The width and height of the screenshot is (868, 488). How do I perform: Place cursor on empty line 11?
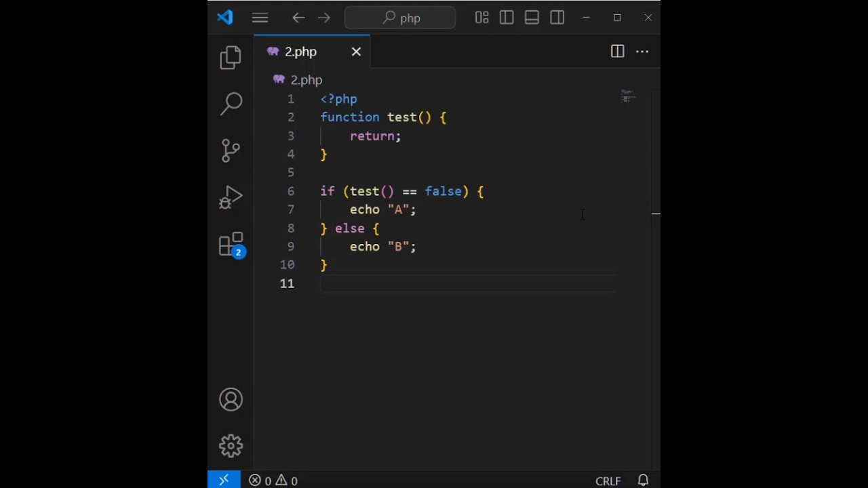point(468,283)
